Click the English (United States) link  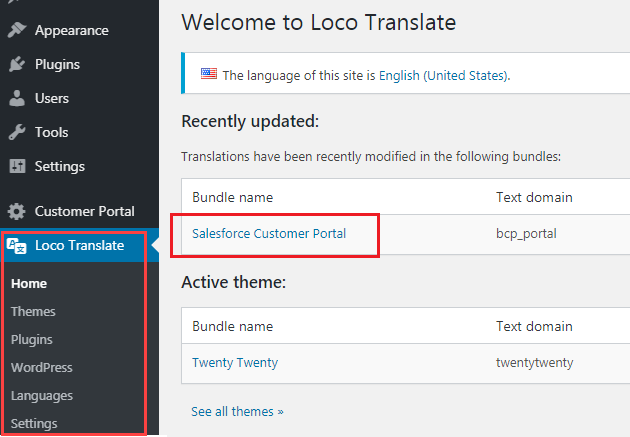point(443,75)
